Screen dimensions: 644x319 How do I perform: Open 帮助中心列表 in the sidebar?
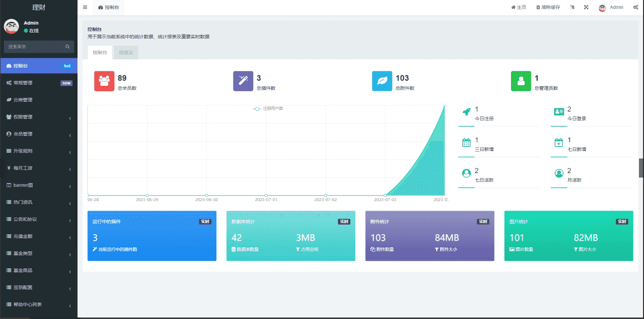click(39, 304)
